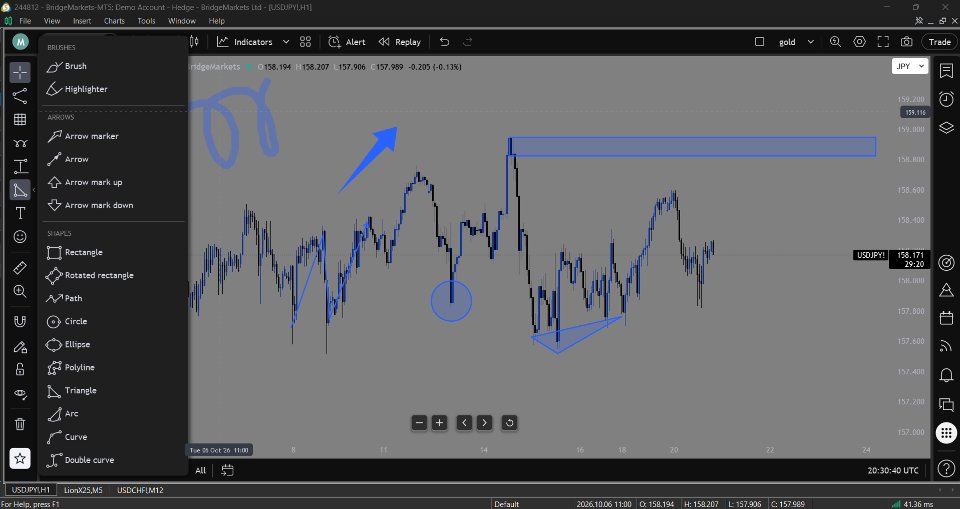Image resolution: width=960 pixels, height=509 pixels.
Task: Open the pattern tools group
Action: click(x=20, y=143)
